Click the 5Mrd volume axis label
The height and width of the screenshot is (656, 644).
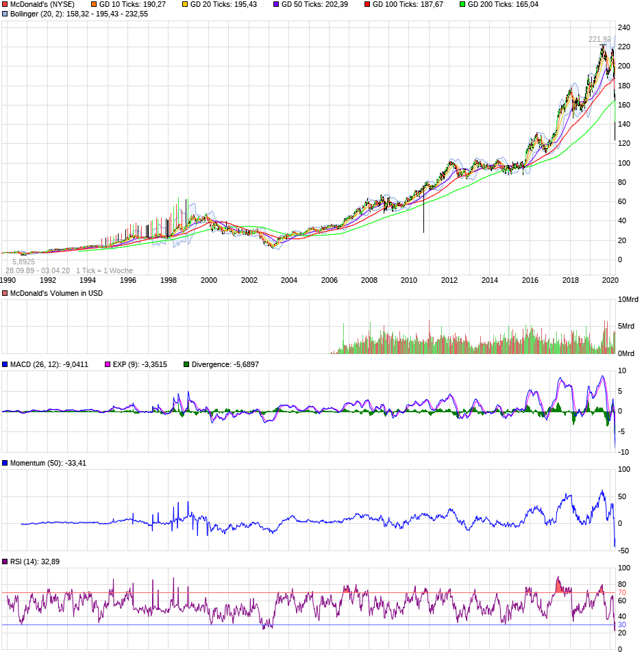pos(626,327)
